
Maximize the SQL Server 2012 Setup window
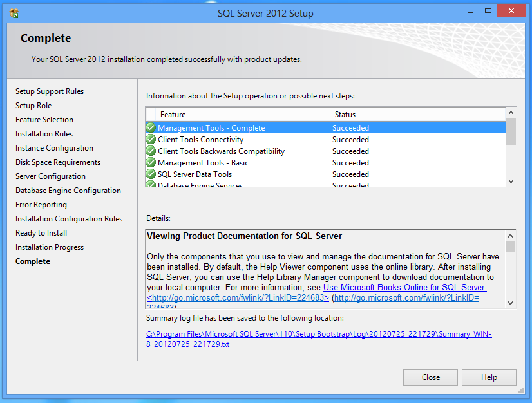(488, 11)
